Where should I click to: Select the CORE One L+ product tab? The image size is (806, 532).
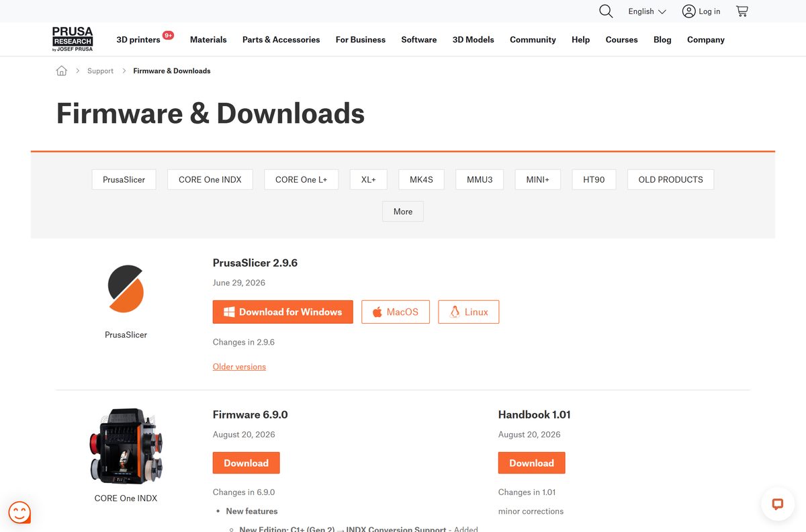point(301,179)
